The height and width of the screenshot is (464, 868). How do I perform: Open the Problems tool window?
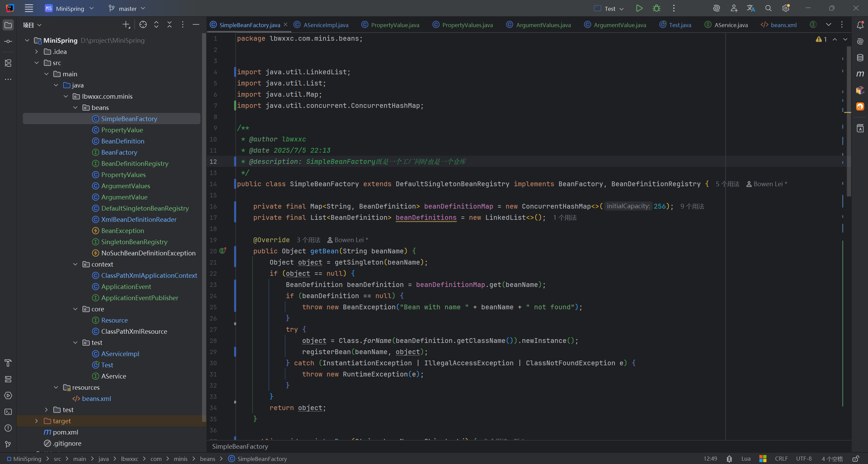8,428
